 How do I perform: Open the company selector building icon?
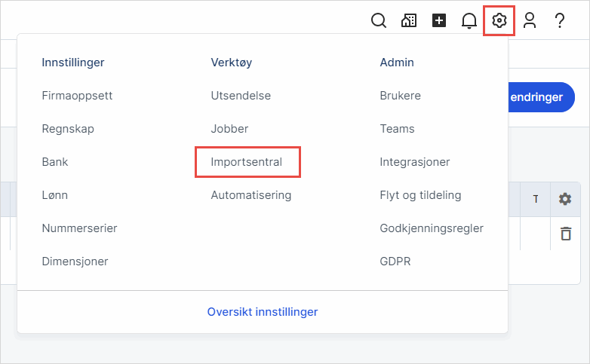coord(409,20)
